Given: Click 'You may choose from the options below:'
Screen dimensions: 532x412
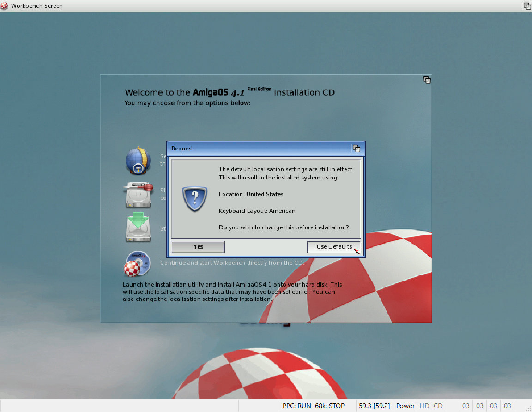Looking at the screenshot, I should point(187,103).
